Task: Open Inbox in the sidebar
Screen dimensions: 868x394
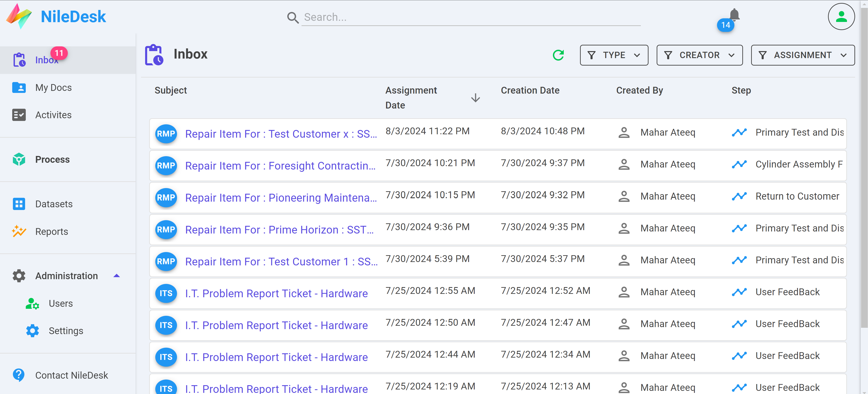Action: coord(68,60)
